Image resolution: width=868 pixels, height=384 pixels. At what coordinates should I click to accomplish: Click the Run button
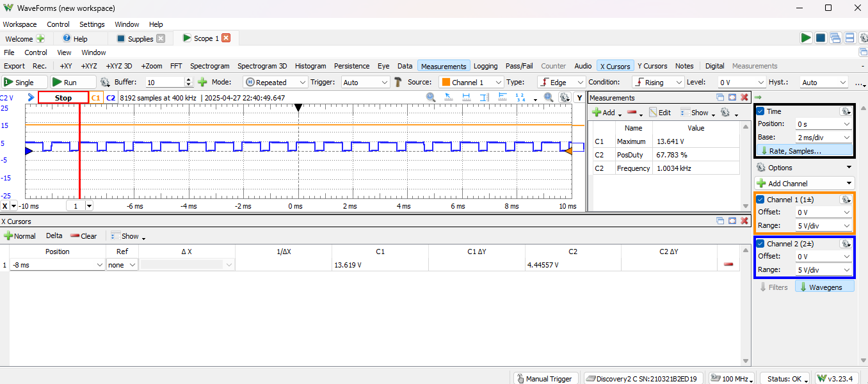coord(73,82)
